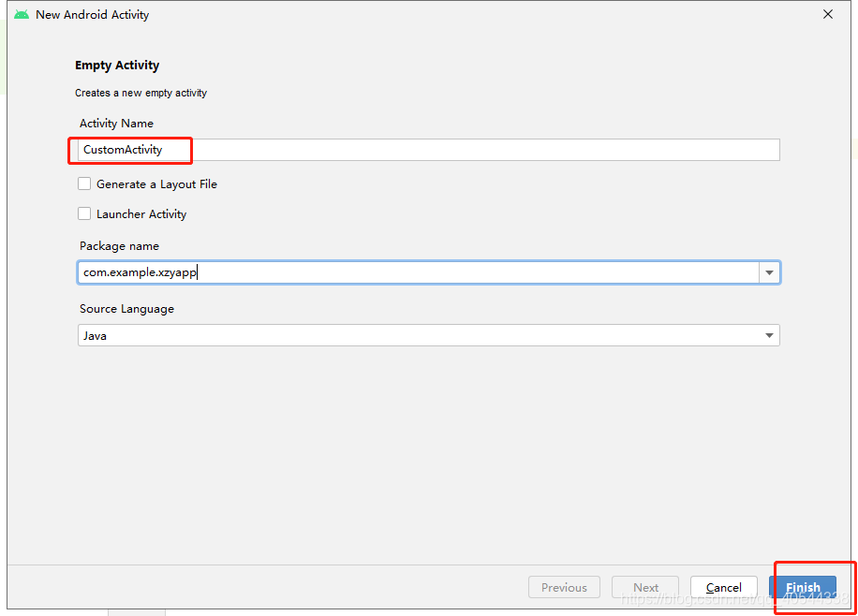This screenshot has height=616, width=858.
Task: Toggle Generate a Layout File off and verify
Action: (x=84, y=183)
